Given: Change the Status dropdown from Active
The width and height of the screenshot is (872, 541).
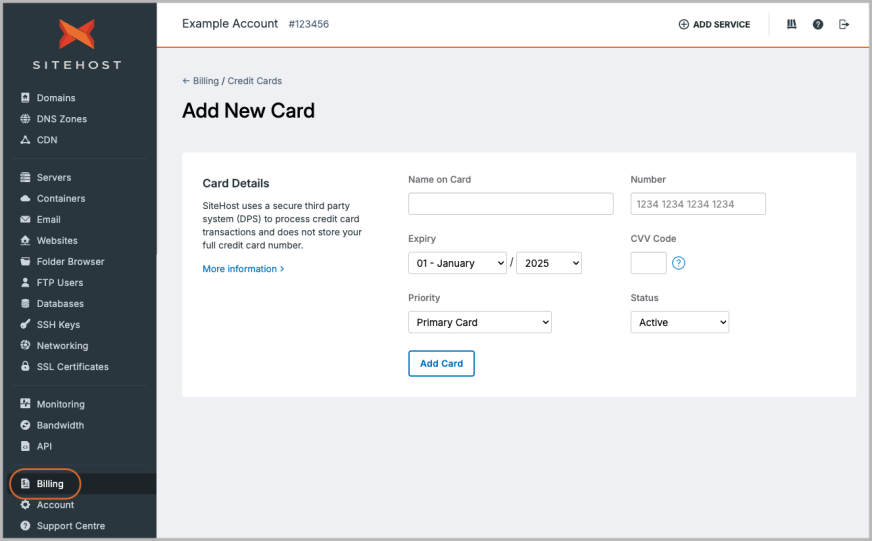Looking at the screenshot, I should coord(679,322).
